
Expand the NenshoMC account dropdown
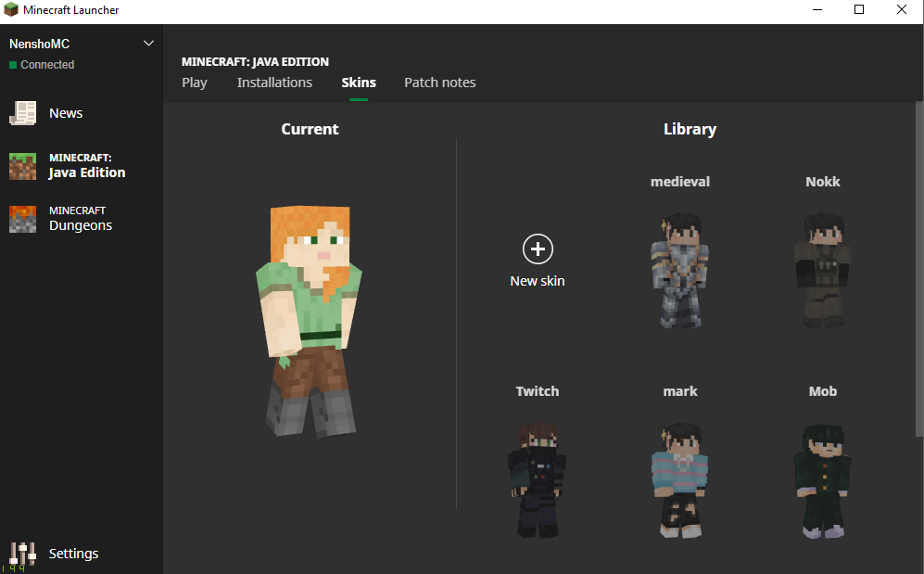tap(148, 44)
